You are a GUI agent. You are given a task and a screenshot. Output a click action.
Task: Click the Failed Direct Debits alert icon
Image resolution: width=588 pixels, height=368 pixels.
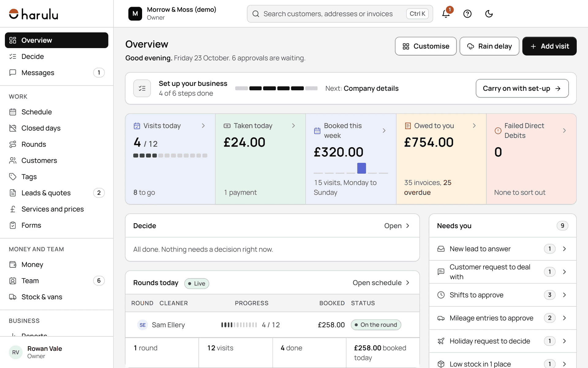pos(498,131)
